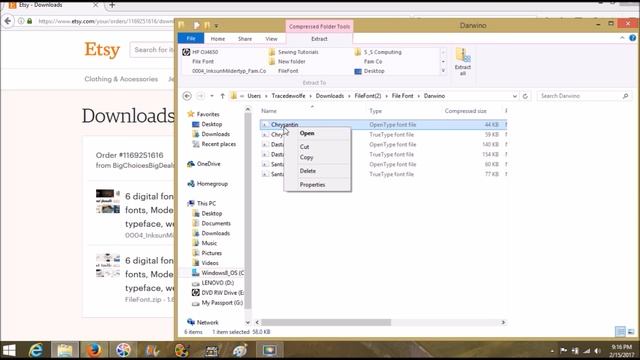This screenshot has height=360, width=640.
Task: Click the Explorer help question mark icon
Action: (x=632, y=38)
